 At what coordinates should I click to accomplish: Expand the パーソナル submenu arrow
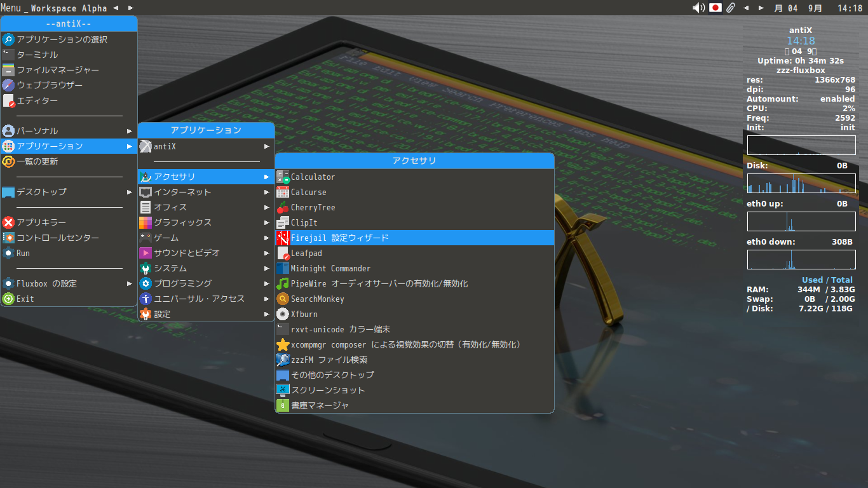130,131
